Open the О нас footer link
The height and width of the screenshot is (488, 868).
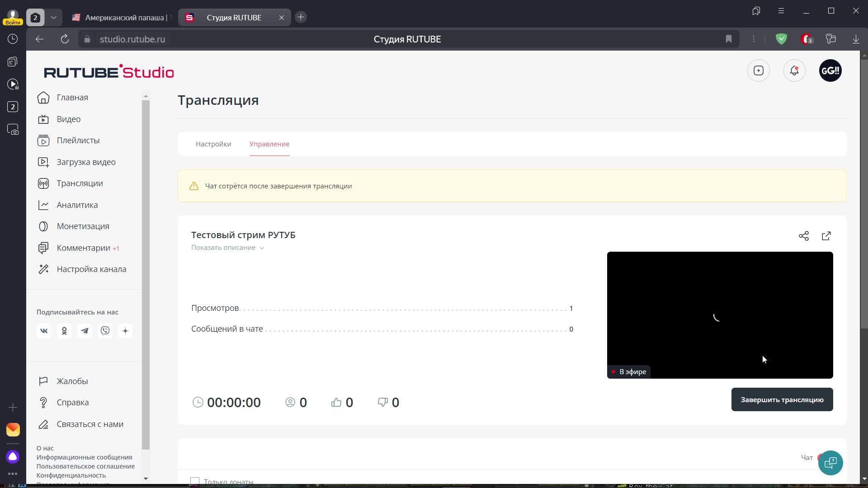pyautogui.click(x=45, y=448)
